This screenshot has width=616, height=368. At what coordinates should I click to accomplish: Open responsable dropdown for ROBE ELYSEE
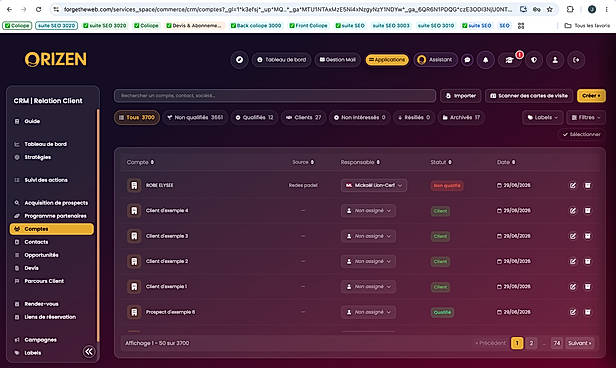coord(374,185)
